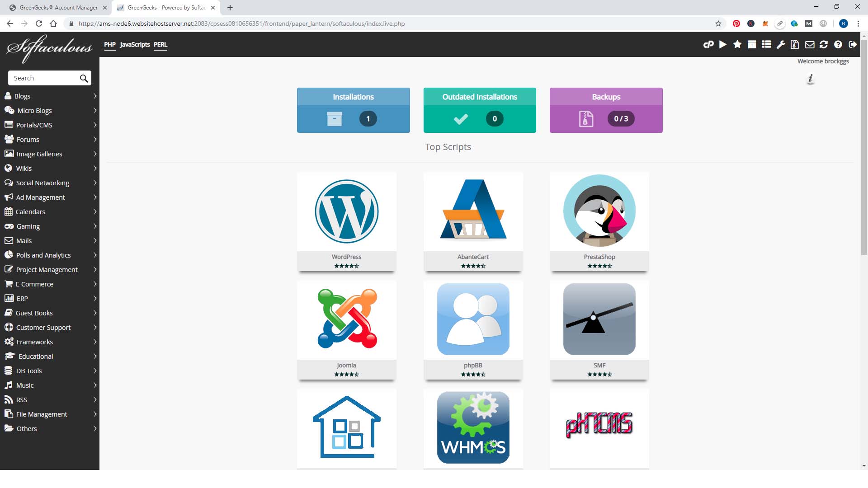
Task: Expand the Forums category arrow
Action: pyautogui.click(x=95, y=140)
